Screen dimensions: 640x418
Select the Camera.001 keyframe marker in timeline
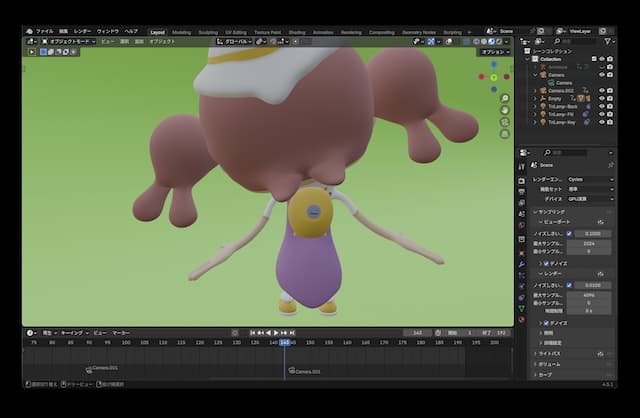pyautogui.click(x=89, y=367)
